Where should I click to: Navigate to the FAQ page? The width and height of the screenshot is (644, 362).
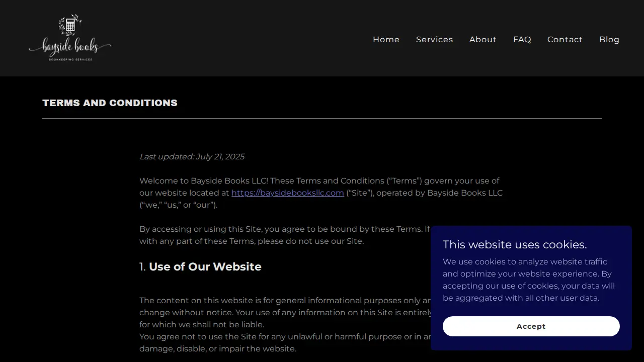coord(522,39)
